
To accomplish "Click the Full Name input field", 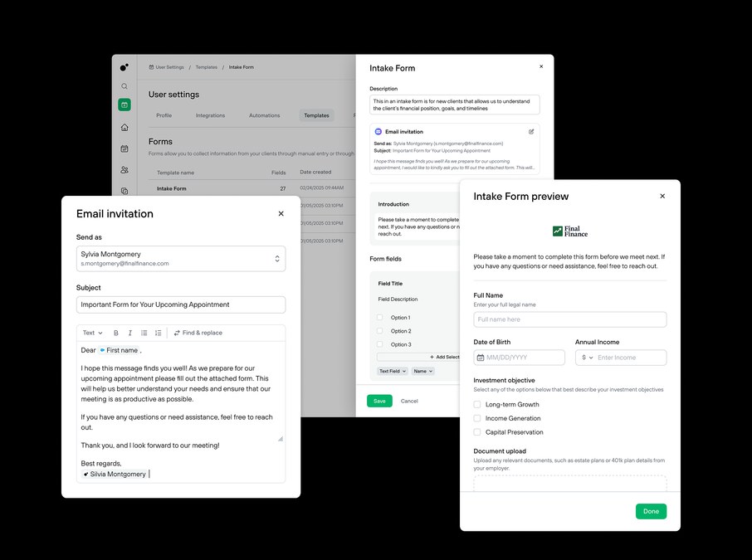I will point(569,319).
